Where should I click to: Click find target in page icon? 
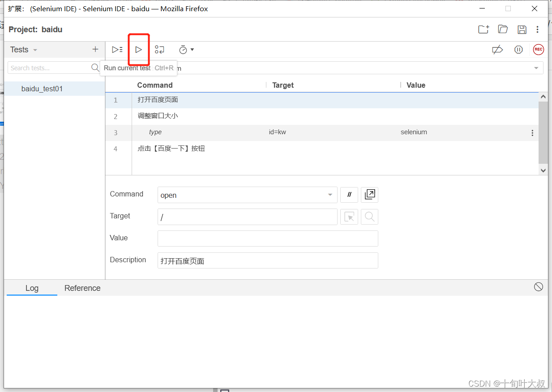[370, 217]
